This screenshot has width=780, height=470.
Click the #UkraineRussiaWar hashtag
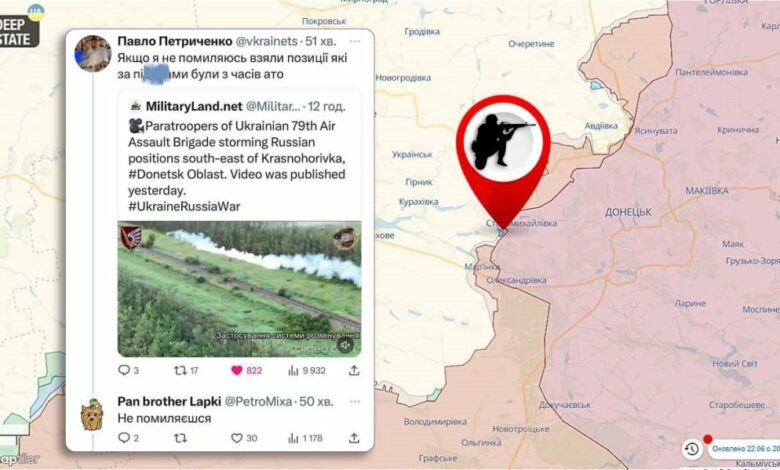[184, 206]
